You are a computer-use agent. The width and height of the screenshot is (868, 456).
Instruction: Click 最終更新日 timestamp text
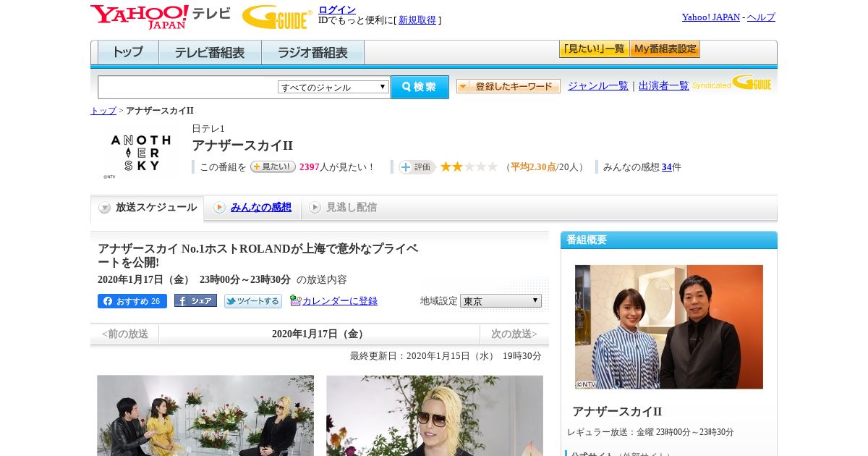446,356
